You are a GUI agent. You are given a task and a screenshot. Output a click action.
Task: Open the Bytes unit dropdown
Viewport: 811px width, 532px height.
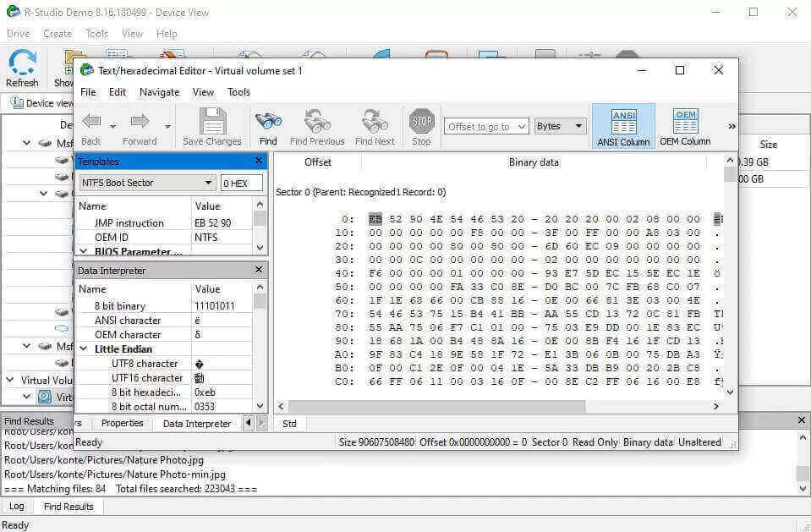point(560,126)
